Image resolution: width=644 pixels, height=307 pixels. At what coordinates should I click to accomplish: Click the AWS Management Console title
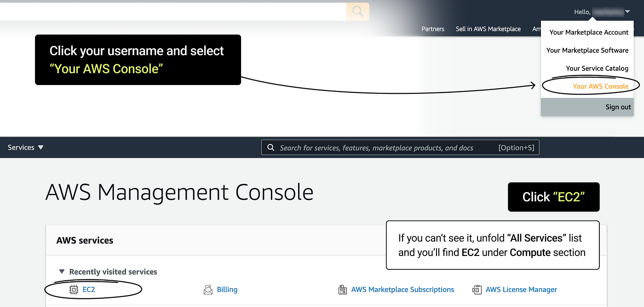coord(179,192)
